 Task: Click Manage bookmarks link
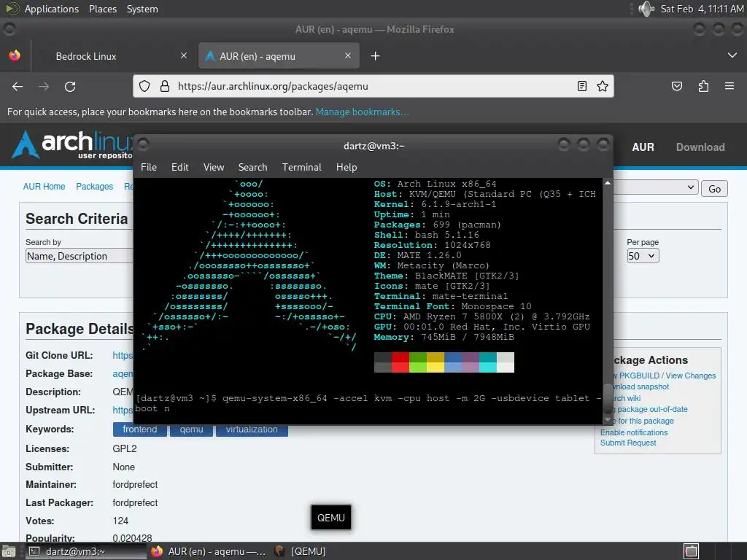[362, 112]
